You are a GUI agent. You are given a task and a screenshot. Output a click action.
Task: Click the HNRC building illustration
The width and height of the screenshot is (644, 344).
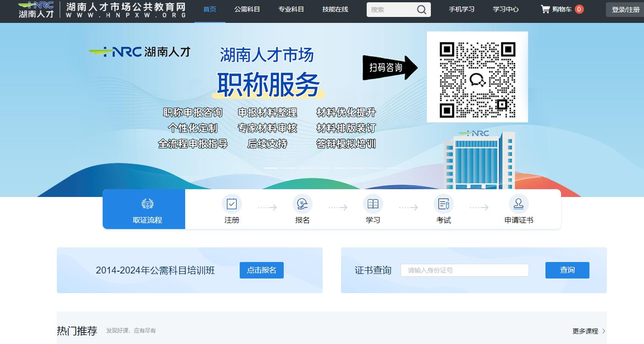point(479,159)
